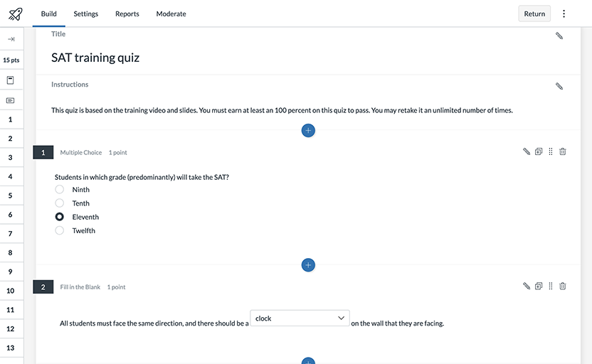
Task: Open the three-dot more options menu
Action: (564, 14)
